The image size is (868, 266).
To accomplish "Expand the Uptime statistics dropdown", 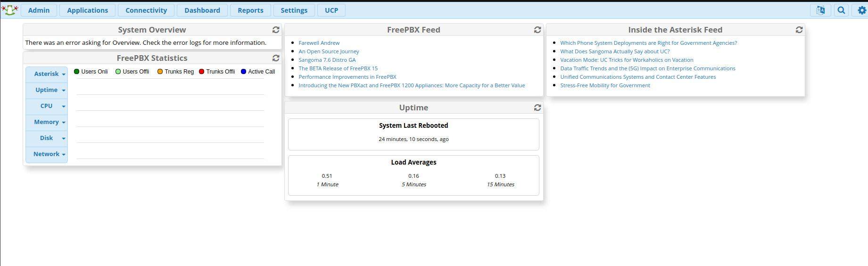I will [x=47, y=90].
